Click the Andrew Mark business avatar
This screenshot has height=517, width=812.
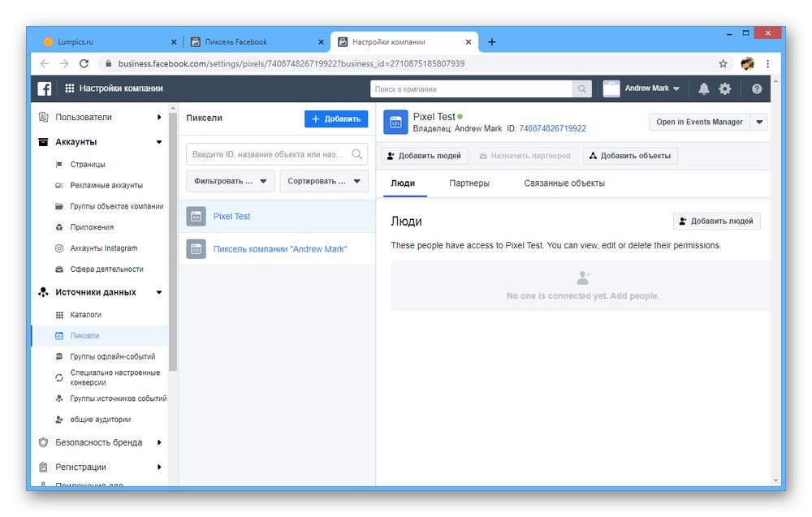coord(611,88)
